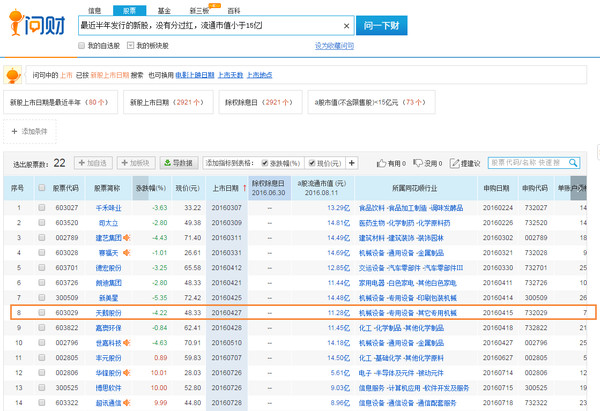The height and width of the screenshot is (411, 600).
Task: Follow the 电影上映日期 suggestion link
Action: [x=195, y=75]
